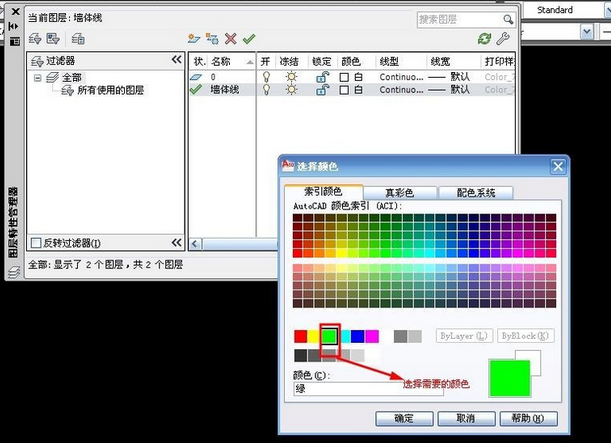Open layer Settings wrench icon
Image resolution: width=611 pixels, height=443 pixels.
[503, 38]
